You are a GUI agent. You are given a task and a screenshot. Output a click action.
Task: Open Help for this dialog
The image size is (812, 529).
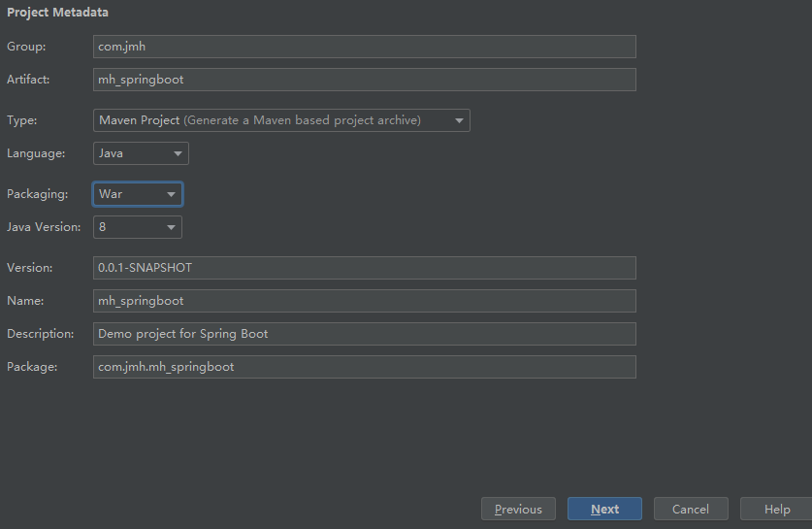tap(777, 509)
